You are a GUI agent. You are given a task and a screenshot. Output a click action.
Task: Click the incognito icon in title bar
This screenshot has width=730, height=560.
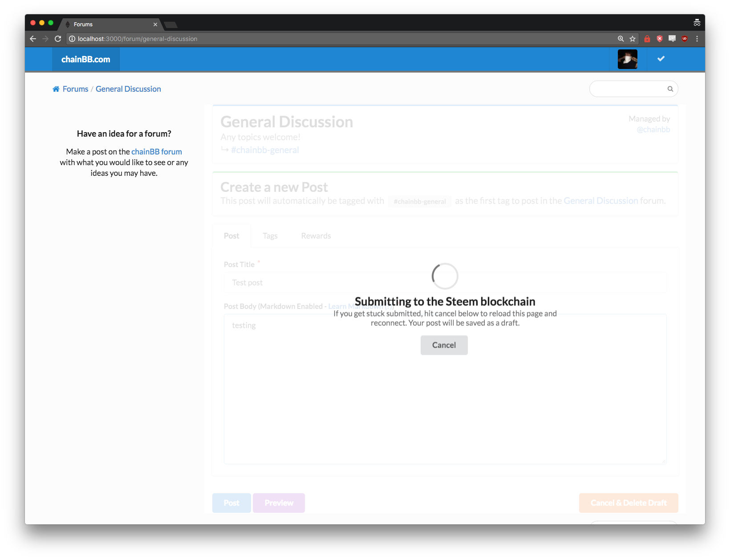click(697, 23)
